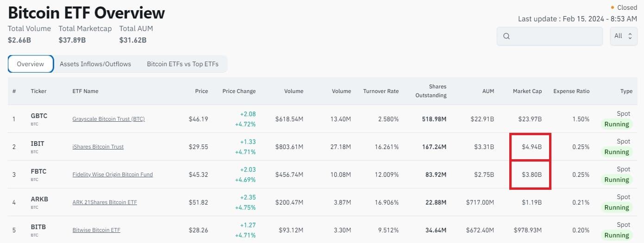Image resolution: width=644 pixels, height=243 pixels.
Task: Click the $3.80B market cap value
Action: pos(531,174)
